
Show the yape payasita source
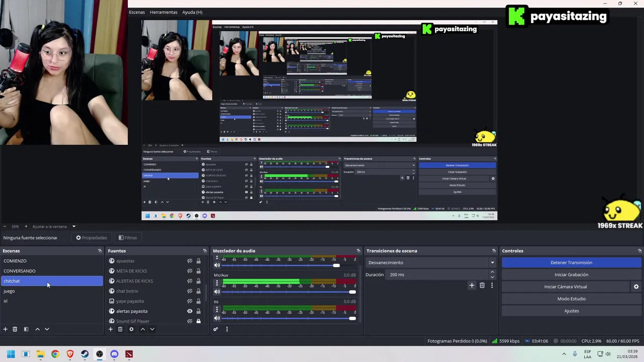[190, 301]
